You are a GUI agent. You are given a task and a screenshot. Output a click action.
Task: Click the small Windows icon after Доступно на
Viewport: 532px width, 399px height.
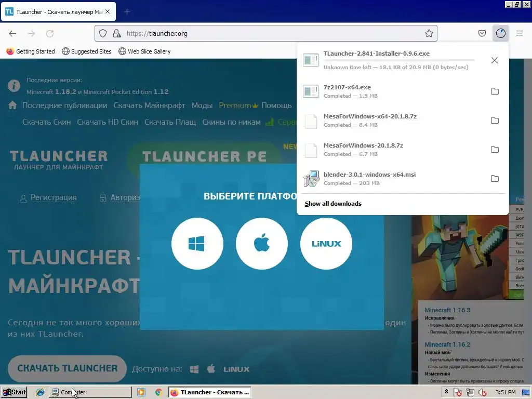pyautogui.click(x=194, y=369)
